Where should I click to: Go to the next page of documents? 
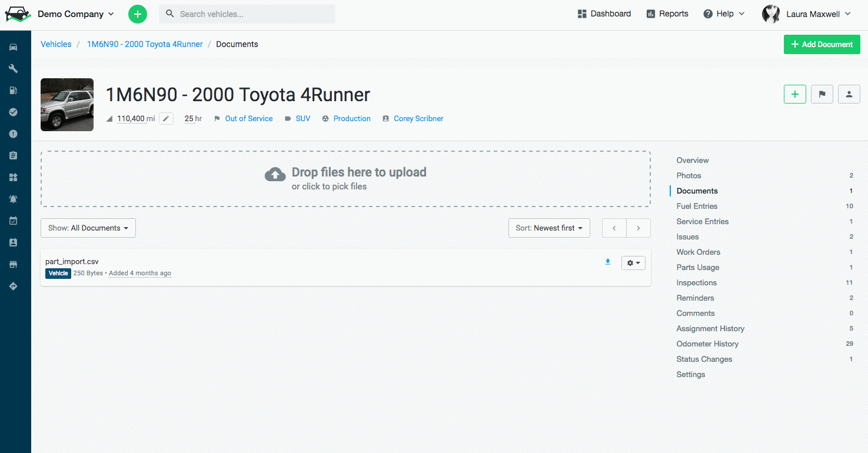(638, 228)
